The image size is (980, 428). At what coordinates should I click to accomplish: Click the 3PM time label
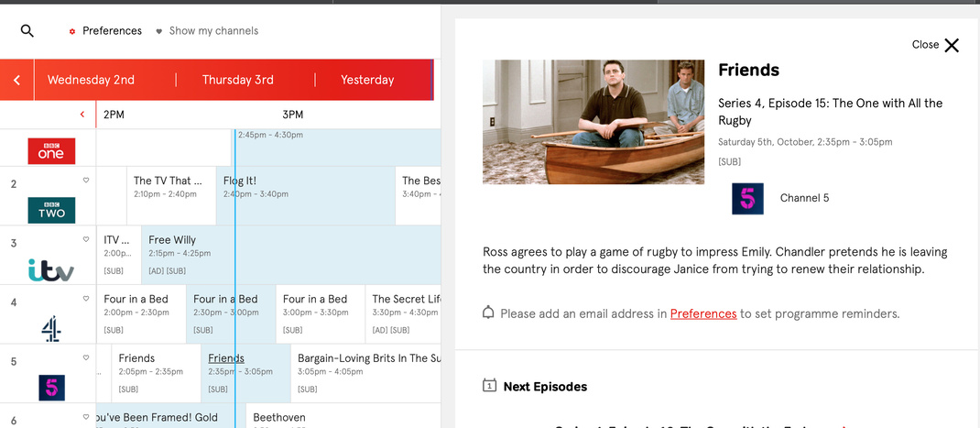pyautogui.click(x=292, y=115)
